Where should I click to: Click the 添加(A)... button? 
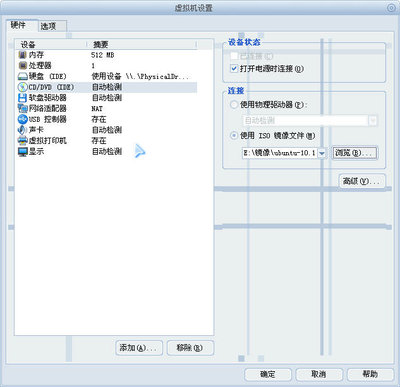click(139, 348)
